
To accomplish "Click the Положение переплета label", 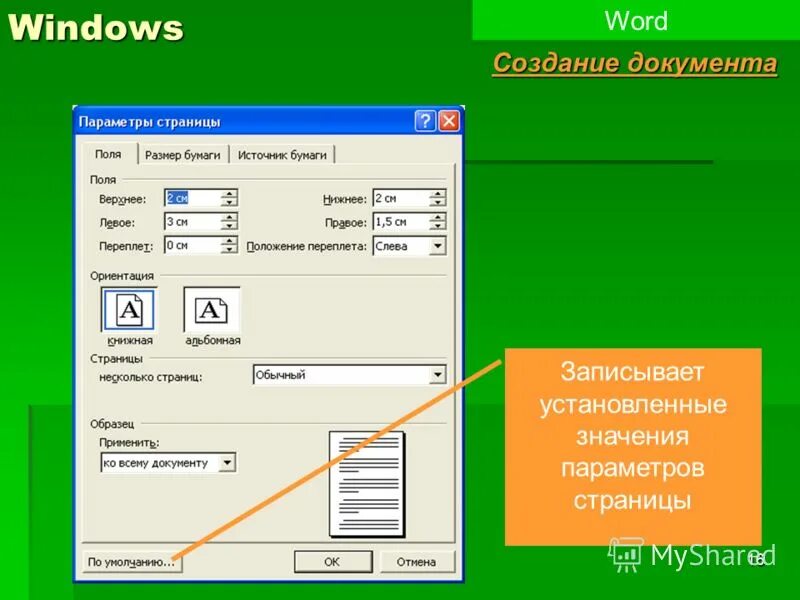I will (307, 246).
